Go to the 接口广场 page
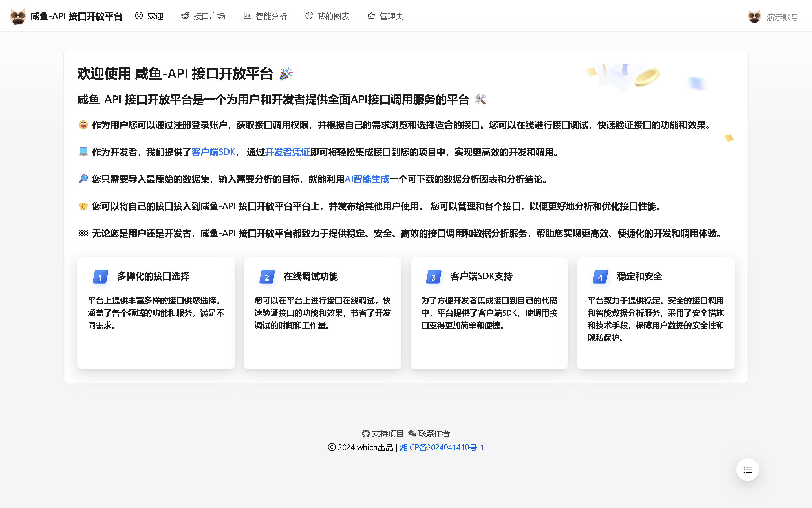The height and width of the screenshot is (508, 812). tap(203, 16)
